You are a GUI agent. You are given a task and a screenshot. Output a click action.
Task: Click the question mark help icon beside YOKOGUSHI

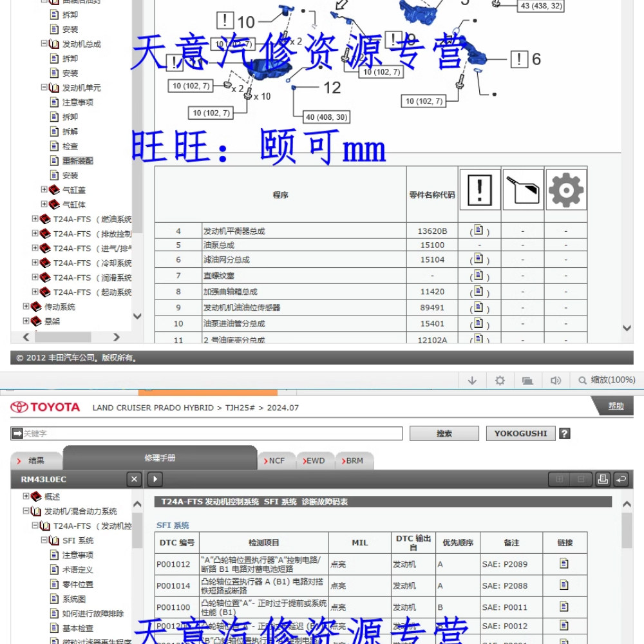pos(565,433)
